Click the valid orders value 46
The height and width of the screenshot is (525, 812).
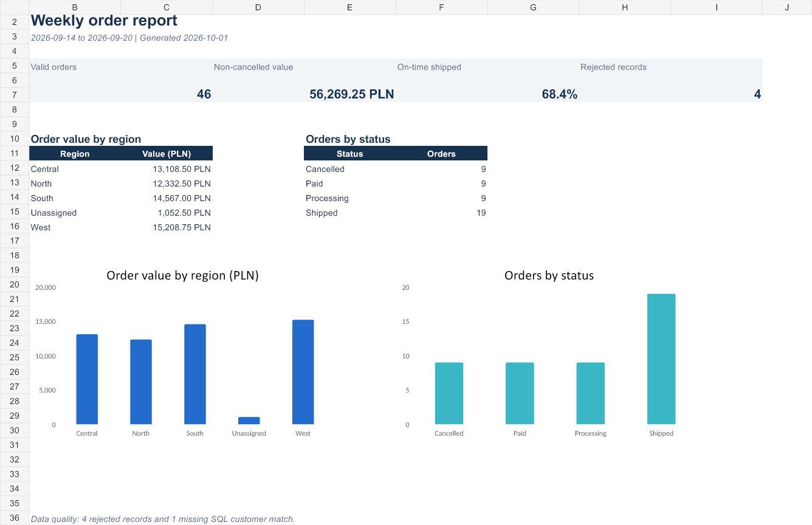(204, 94)
